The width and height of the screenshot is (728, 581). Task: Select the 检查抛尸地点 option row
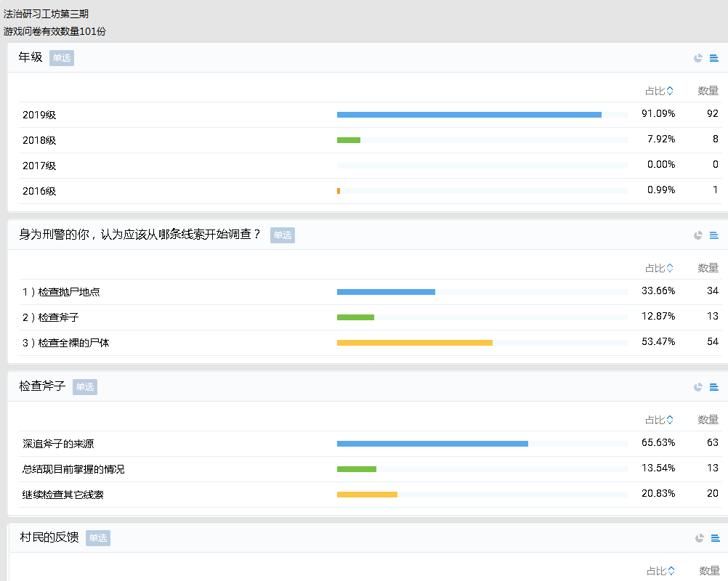tap(61, 292)
